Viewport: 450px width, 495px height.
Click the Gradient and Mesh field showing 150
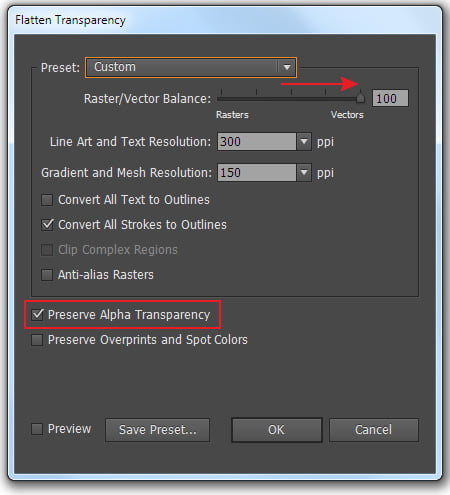click(x=257, y=173)
